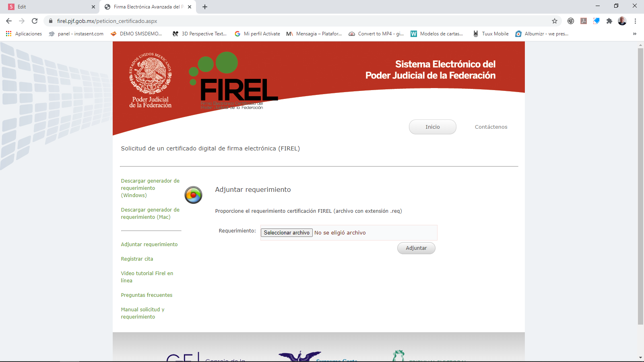Open Video tutorial Firel en línea
This screenshot has width=644, height=362.
(147, 277)
